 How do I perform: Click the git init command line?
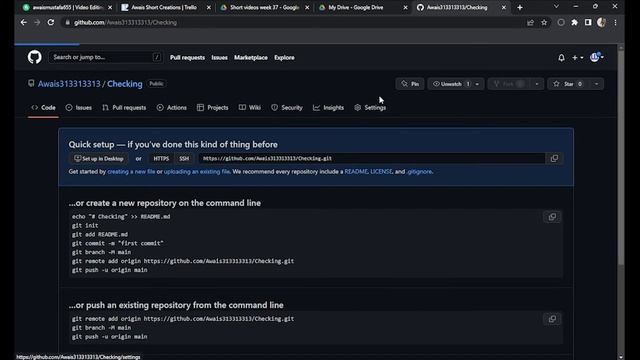tap(85, 225)
